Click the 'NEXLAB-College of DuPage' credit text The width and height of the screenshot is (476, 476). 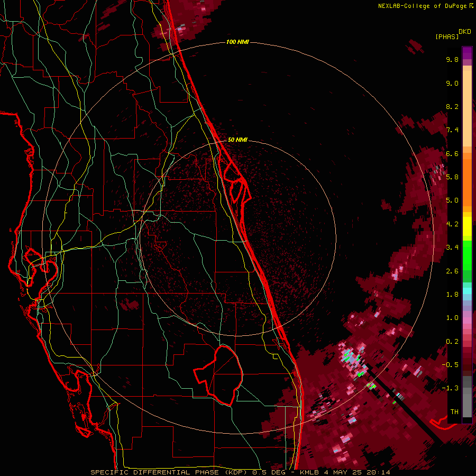(422, 6)
